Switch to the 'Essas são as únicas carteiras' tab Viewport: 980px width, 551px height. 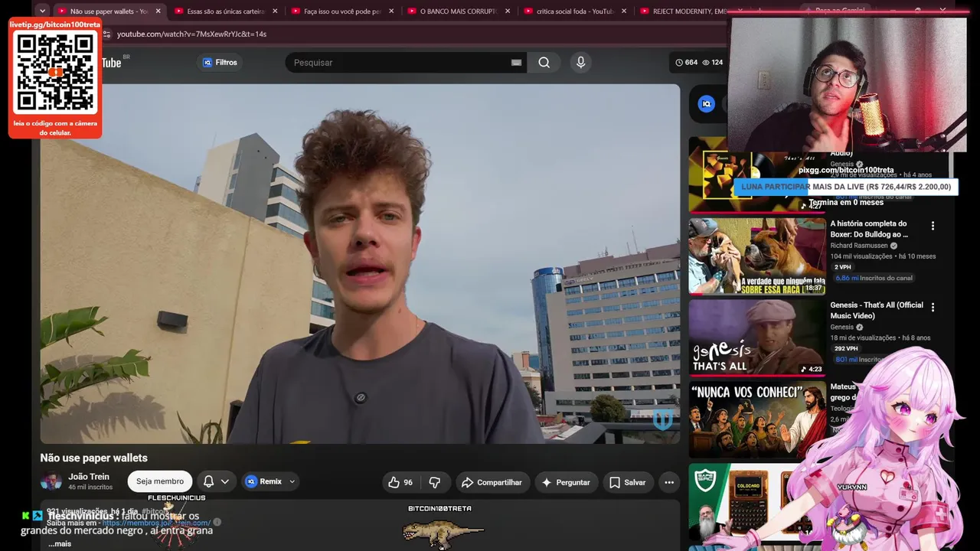point(226,11)
